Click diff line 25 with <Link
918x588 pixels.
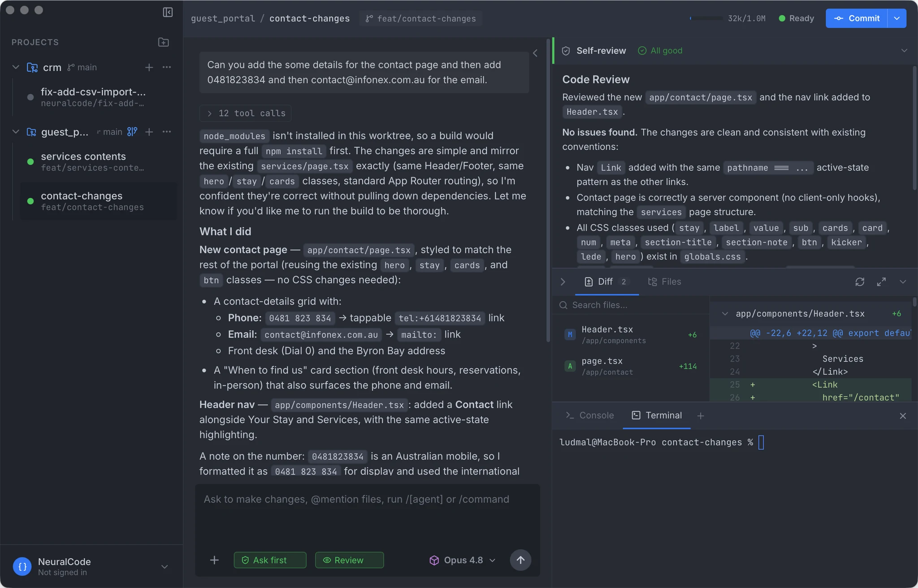(810, 385)
